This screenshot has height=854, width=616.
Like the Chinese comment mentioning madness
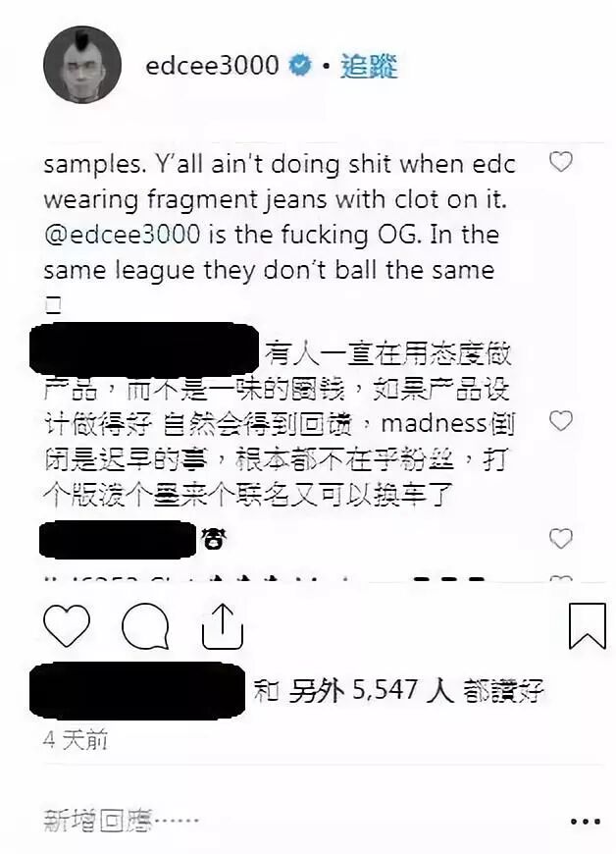click(560, 421)
